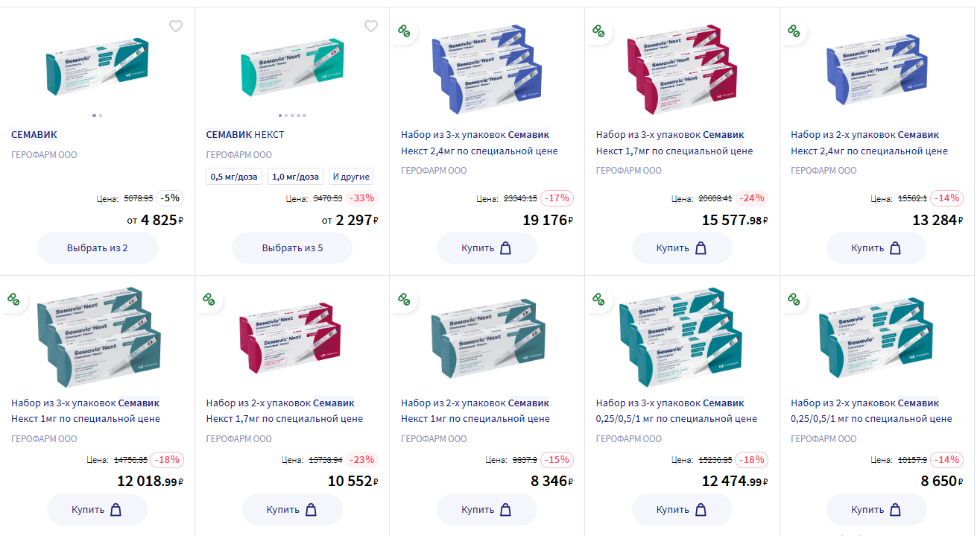Click green pills badge on 19 176 ₽ set
980x536 pixels.
[403, 31]
